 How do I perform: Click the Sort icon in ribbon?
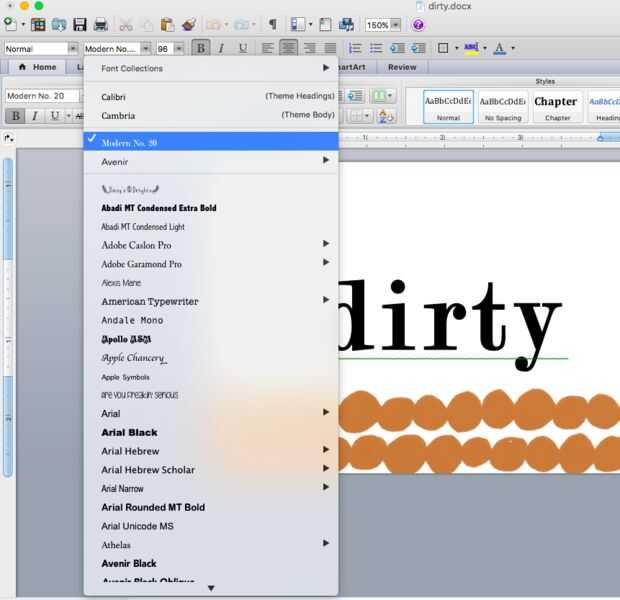point(386,116)
